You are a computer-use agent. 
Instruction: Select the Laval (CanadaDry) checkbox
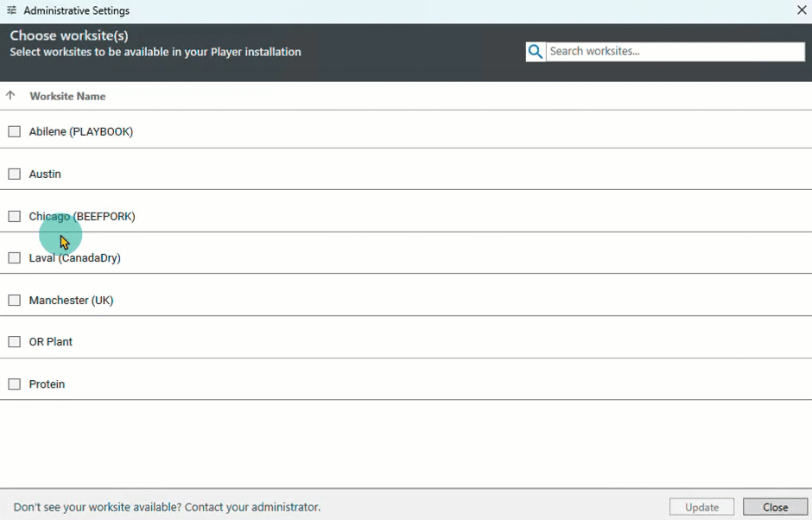(15, 258)
